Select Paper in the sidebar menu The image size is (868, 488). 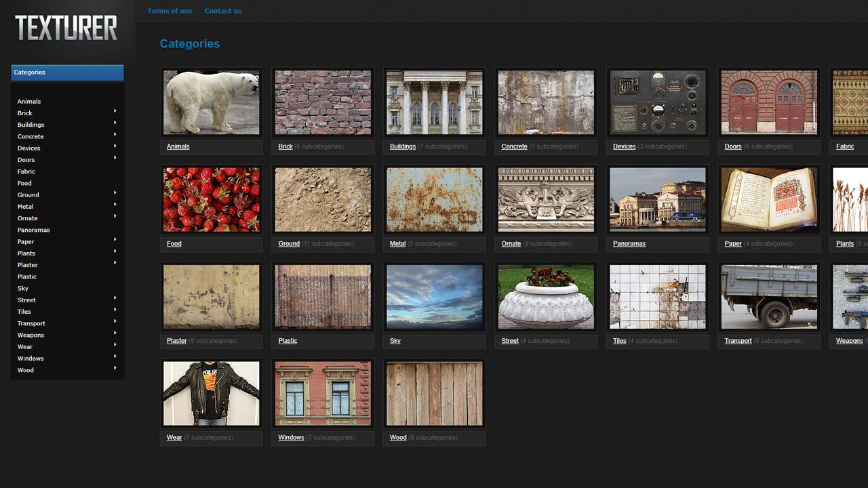(26, 241)
